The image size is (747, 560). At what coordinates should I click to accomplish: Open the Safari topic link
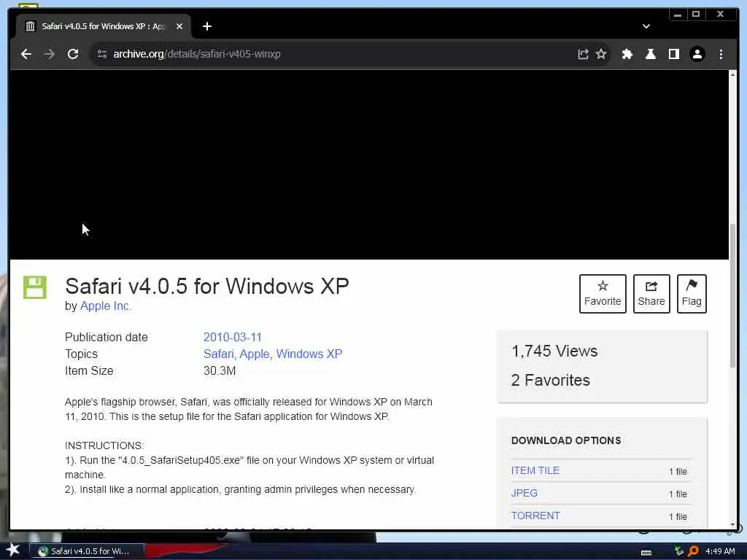(219, 354)
